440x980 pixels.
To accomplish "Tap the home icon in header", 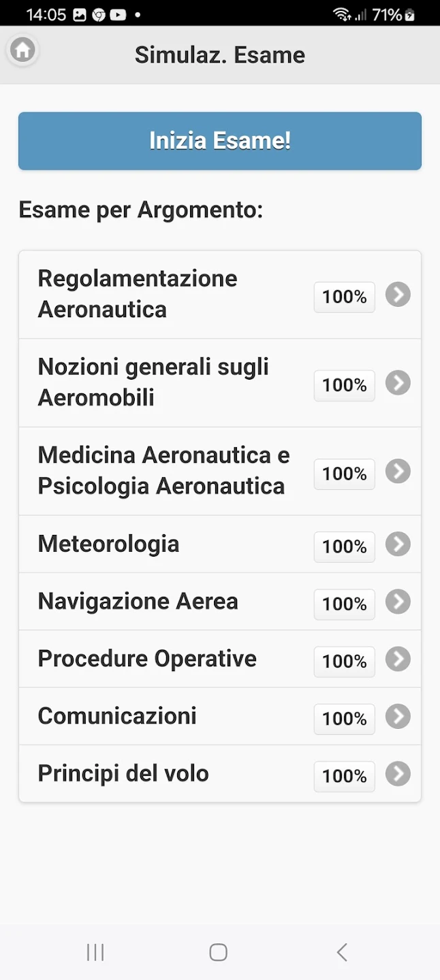I will click(22, 50).
